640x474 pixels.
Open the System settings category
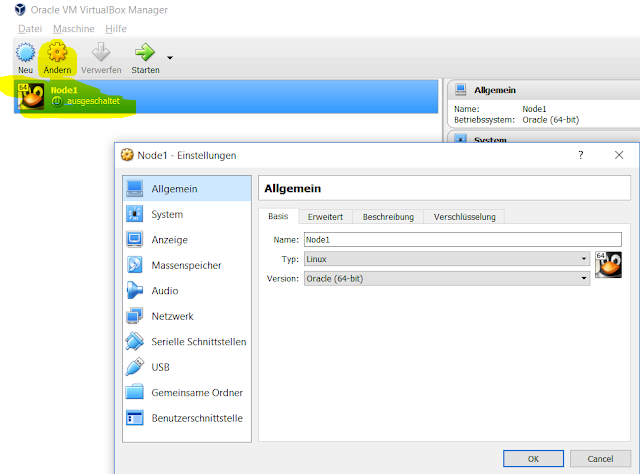187,214
